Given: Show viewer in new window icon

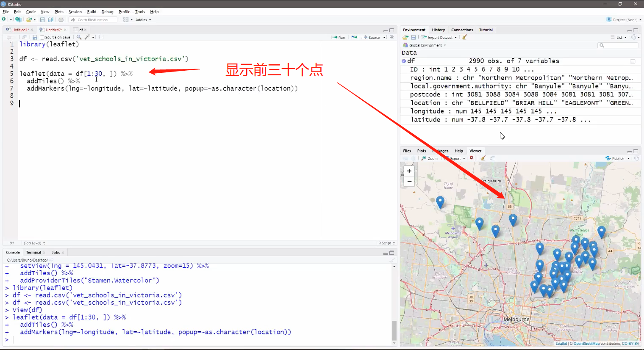Looking at the screenshot, I should pyautogui.click(x=493, y=158).
